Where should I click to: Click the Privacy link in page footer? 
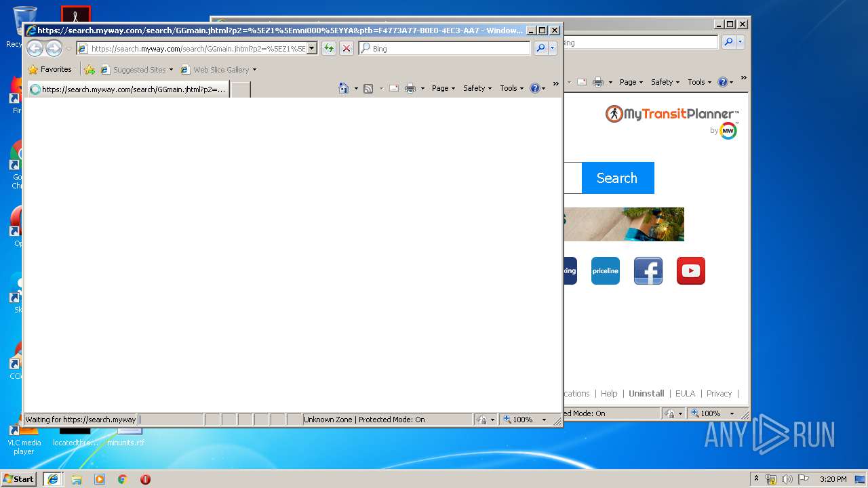(719, 393)
